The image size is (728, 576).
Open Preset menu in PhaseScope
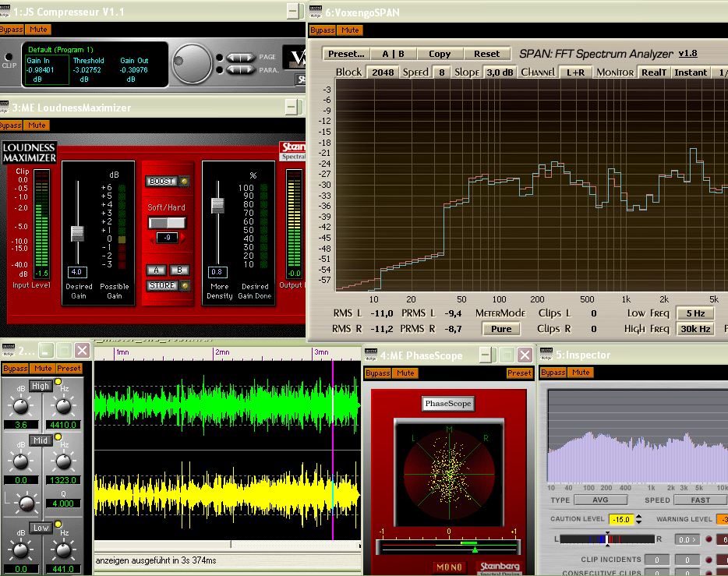pos(519,373)
